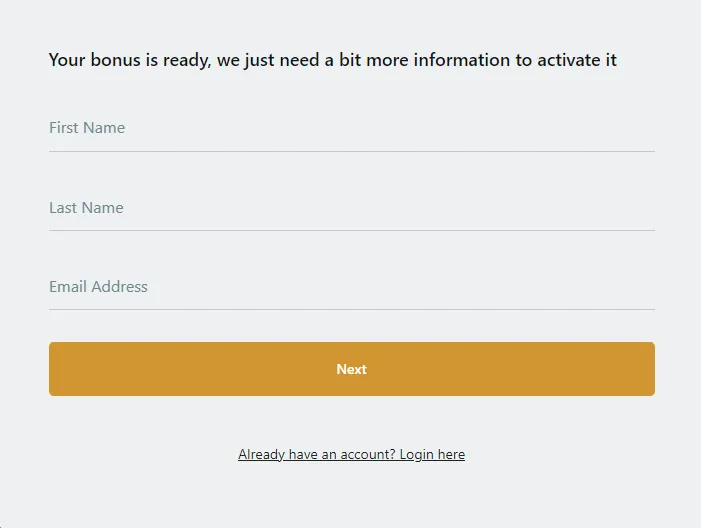Click the 'First Name' placeholder label
Viewport: 701px width, 528px height.
coord(87,128)
